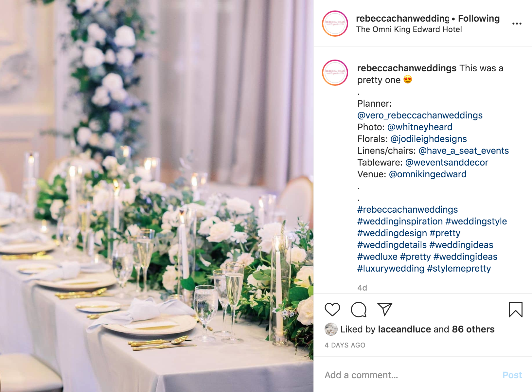View the list of 86 others who liked
532x392 pixels.
point(473,329)
